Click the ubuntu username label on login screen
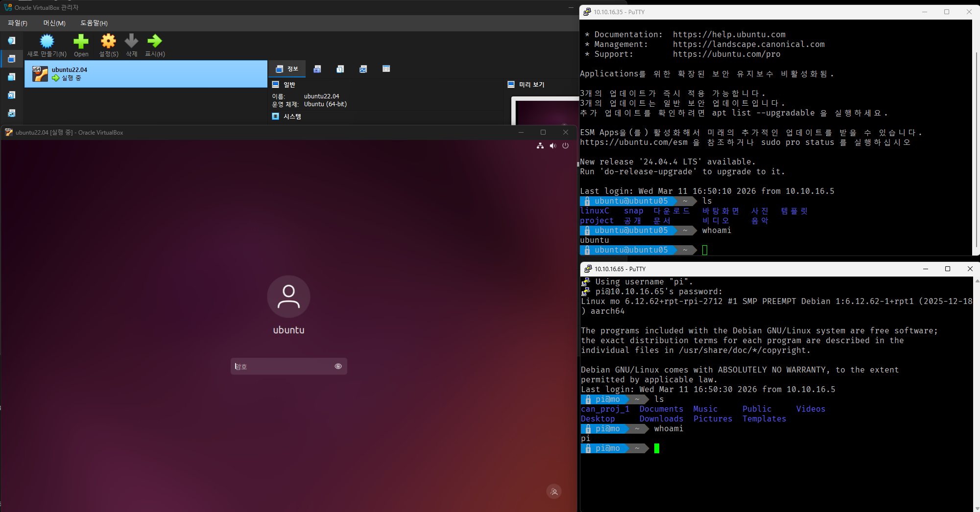The image size is (980, 512). point(288,330)
